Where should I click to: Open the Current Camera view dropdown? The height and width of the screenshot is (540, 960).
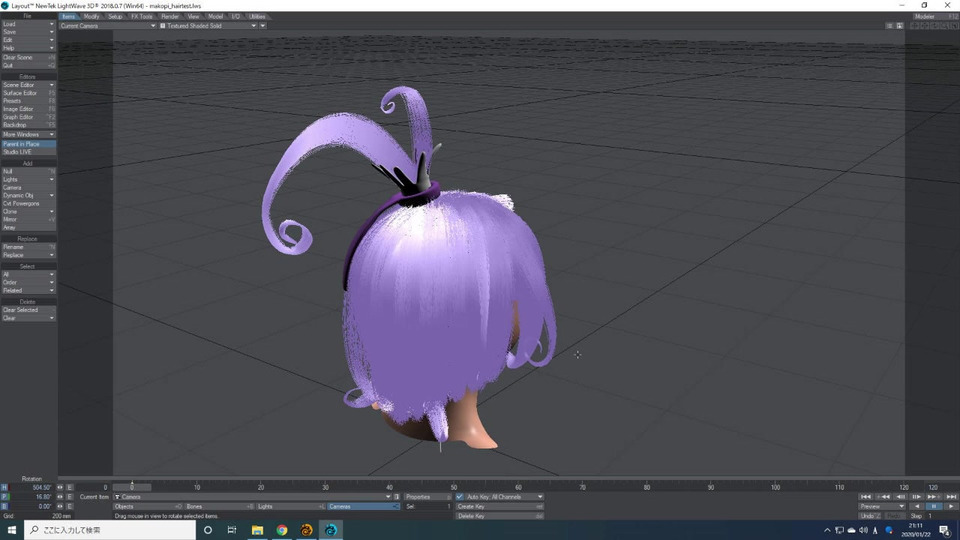108,26
